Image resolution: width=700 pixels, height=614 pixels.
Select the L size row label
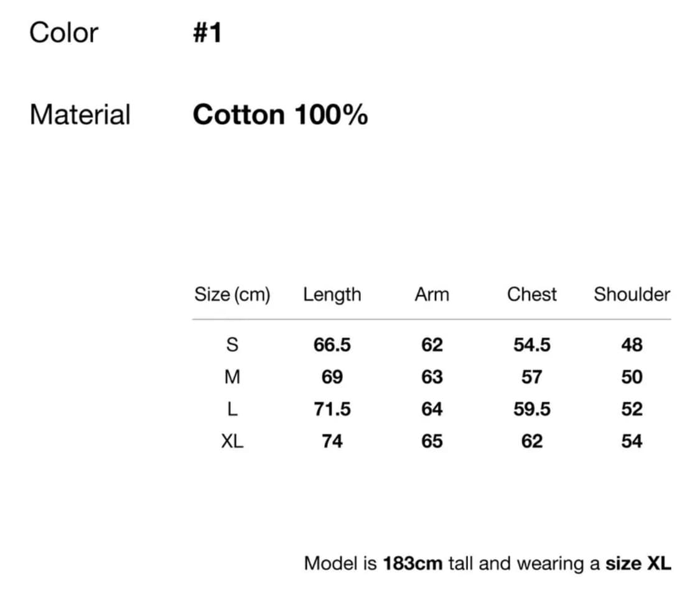tap(232, 409)
